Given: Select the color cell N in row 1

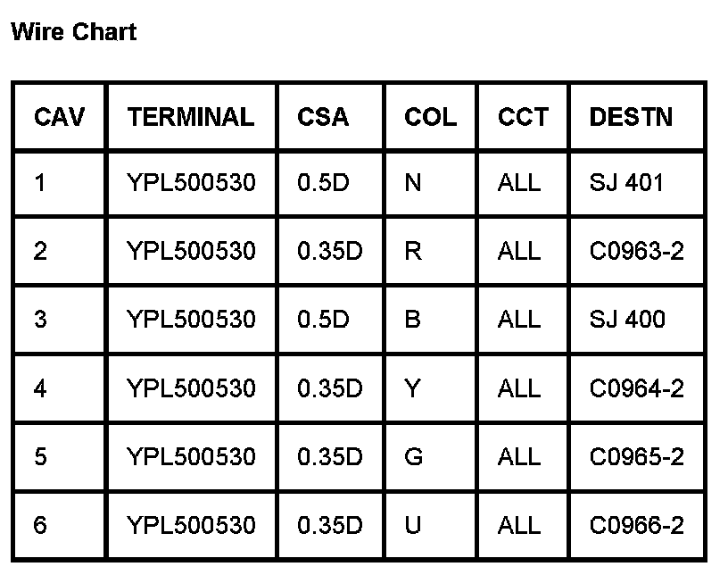Looking at the screenshot, I should click(x=413, y=182).
